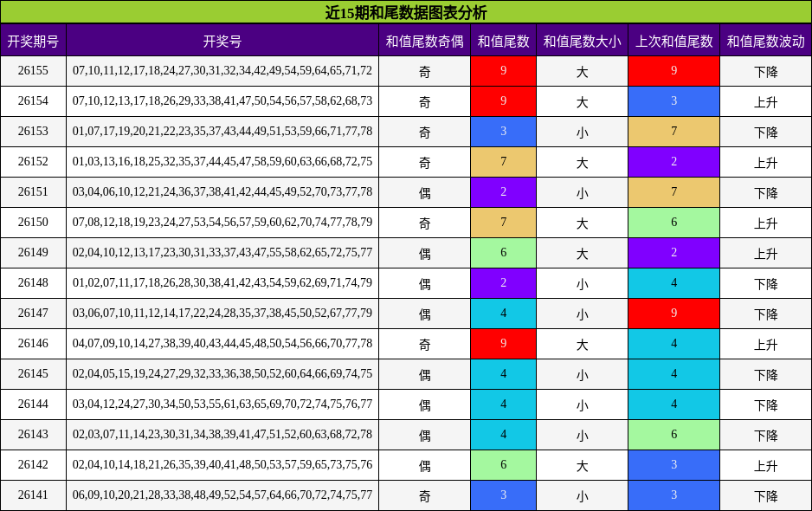This screenshot has width=812, height=511.
Task: Select the 和值尾数波动 column header
Action: click(765, 41)
